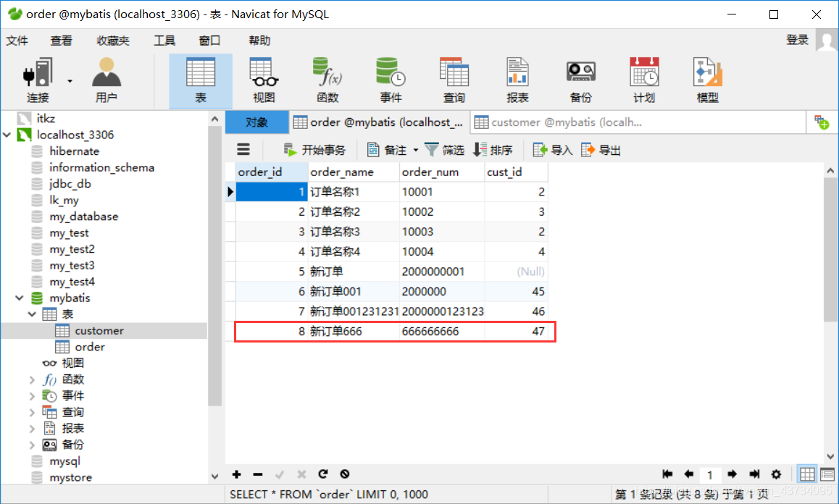Open the 连接 connection tool
The image size is (839, 504).
(38, 80)
